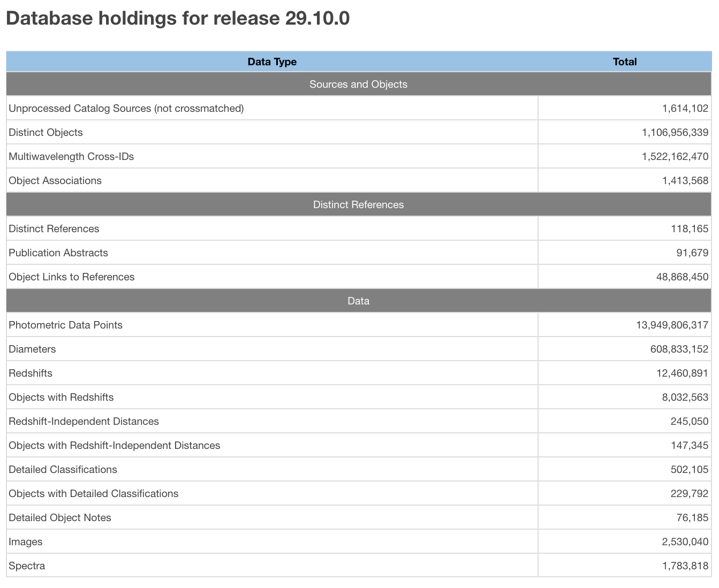Click the Data Type column header
Screen dimensions: 719x588
click(x=272, y=62)
